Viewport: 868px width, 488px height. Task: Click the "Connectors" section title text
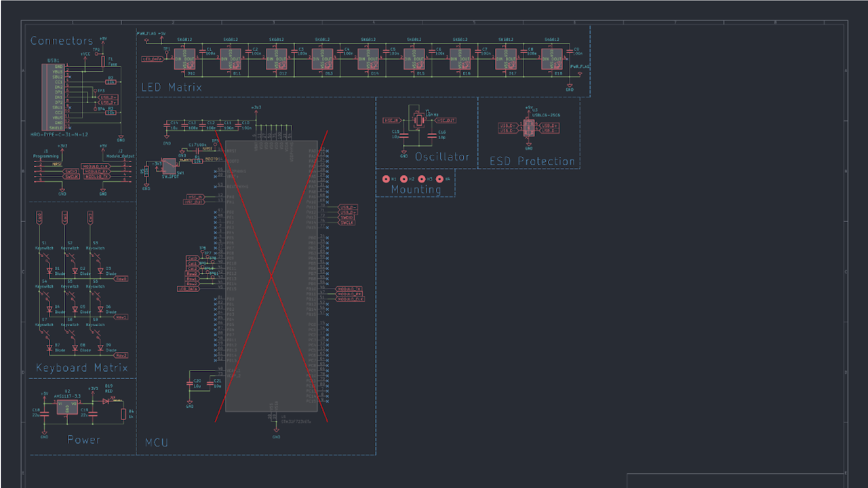[x=61, y=41]
